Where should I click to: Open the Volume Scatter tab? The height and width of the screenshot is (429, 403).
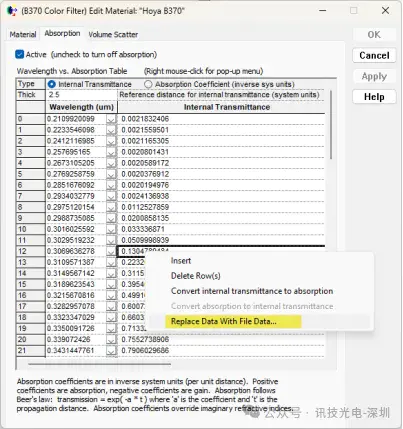point(113,35)
